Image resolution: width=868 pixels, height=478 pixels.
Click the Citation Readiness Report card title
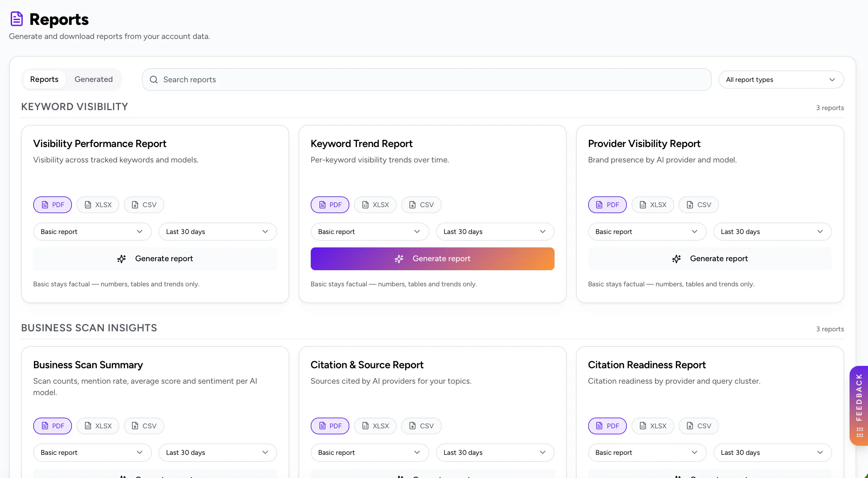647,365
